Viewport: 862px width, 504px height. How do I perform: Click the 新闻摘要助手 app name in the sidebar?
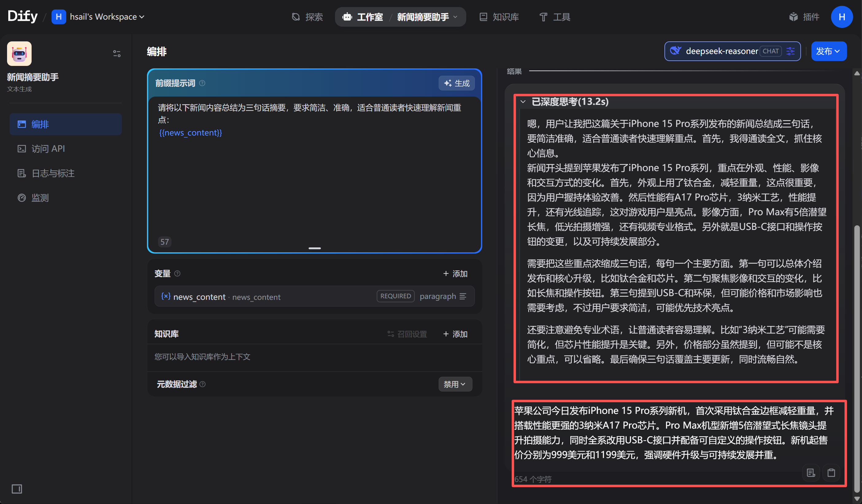(x=33, y=77)
